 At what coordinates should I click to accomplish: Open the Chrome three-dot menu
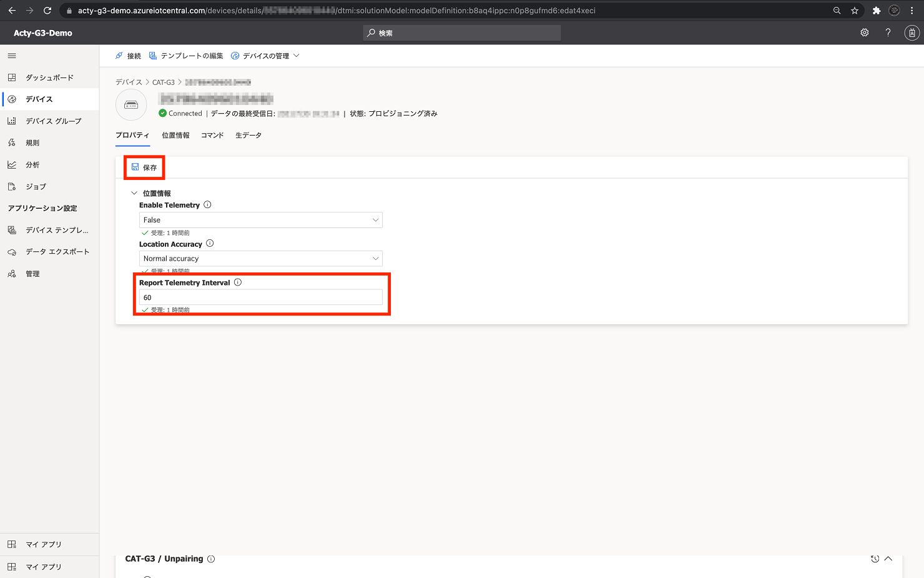tap(912, 11)
